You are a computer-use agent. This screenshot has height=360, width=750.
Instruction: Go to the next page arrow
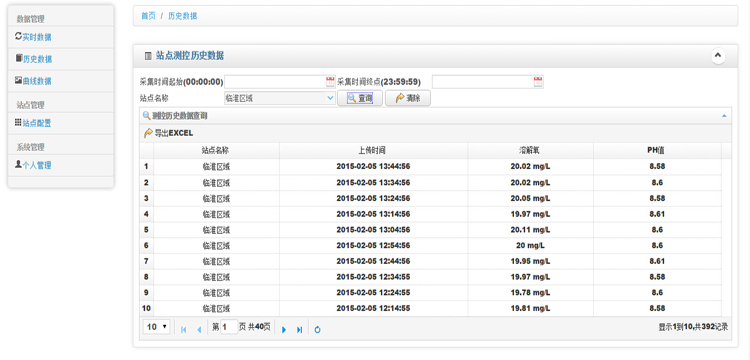coord(284,329)
